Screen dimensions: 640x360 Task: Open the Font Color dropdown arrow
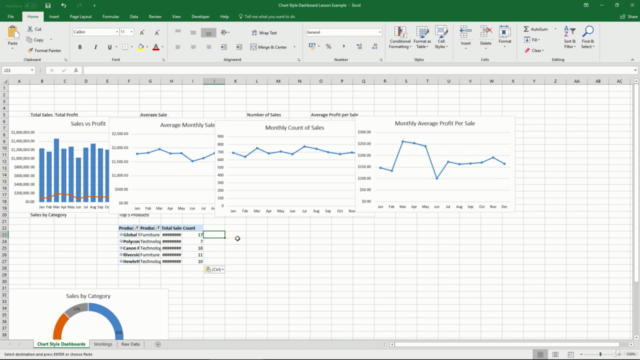pyautogui.click(x=162, y=47)
